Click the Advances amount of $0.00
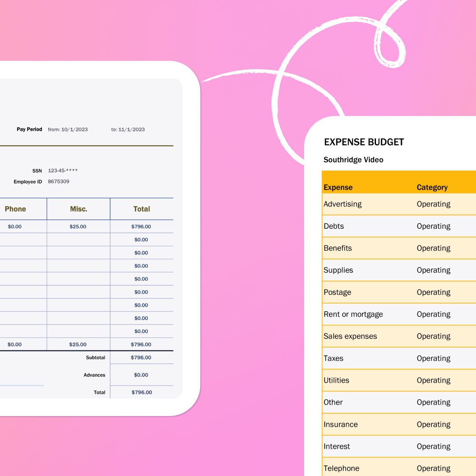The width and height of the screenshot is (476, 476). coord(141,375)
